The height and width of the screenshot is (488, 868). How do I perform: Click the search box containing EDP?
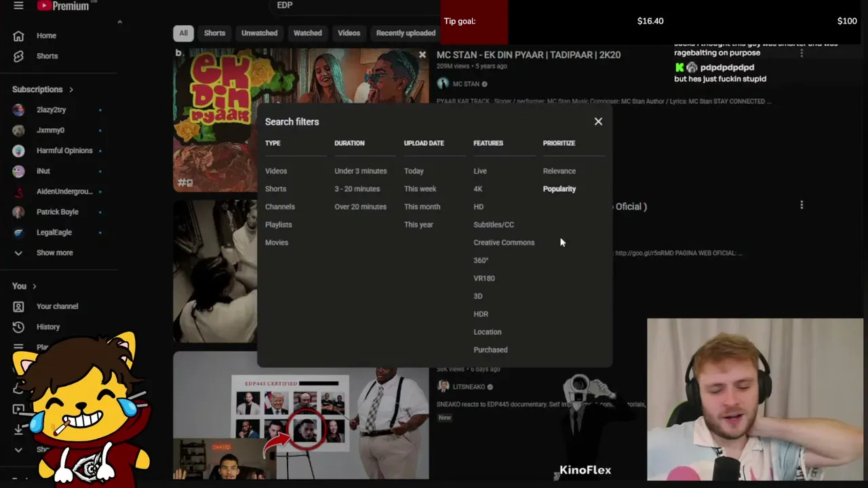355,5
